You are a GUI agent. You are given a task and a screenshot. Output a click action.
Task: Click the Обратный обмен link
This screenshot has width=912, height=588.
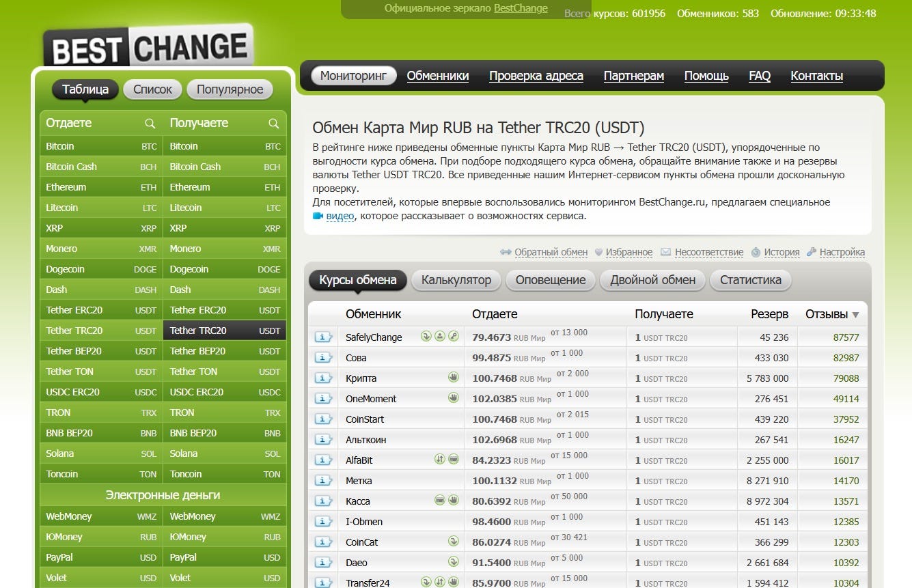pos(551,252)
